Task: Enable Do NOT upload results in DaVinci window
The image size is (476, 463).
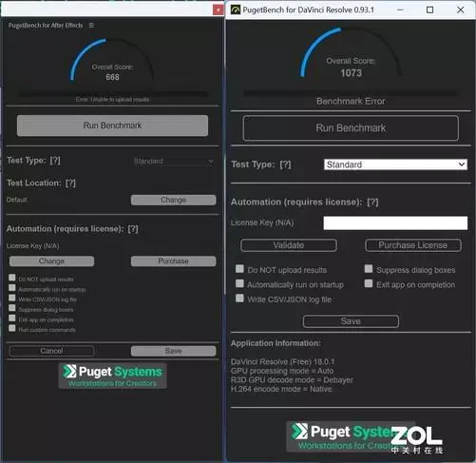Action: pos(239,269)
